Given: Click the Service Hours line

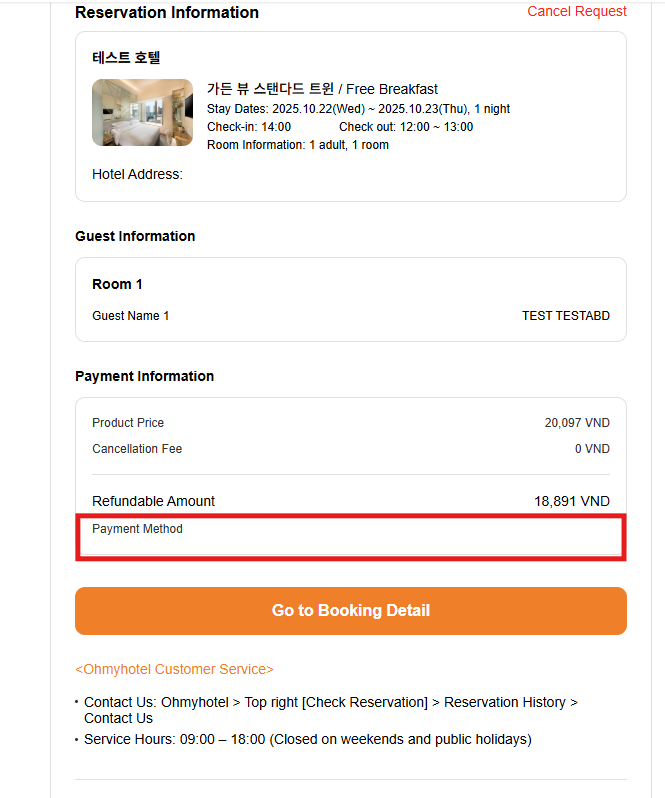Looking at the screenshot, I should click(x=307, y=740).
